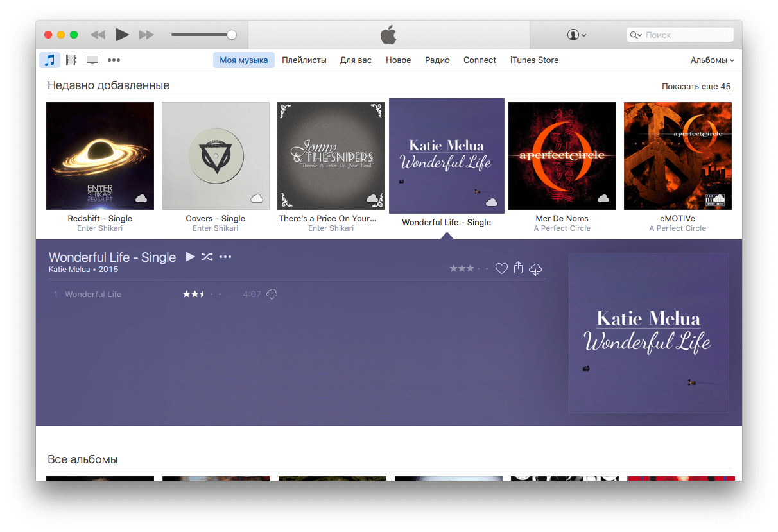Expand the Альбомы view dropdown
778x532 pixels.
[x=713, y=60]
